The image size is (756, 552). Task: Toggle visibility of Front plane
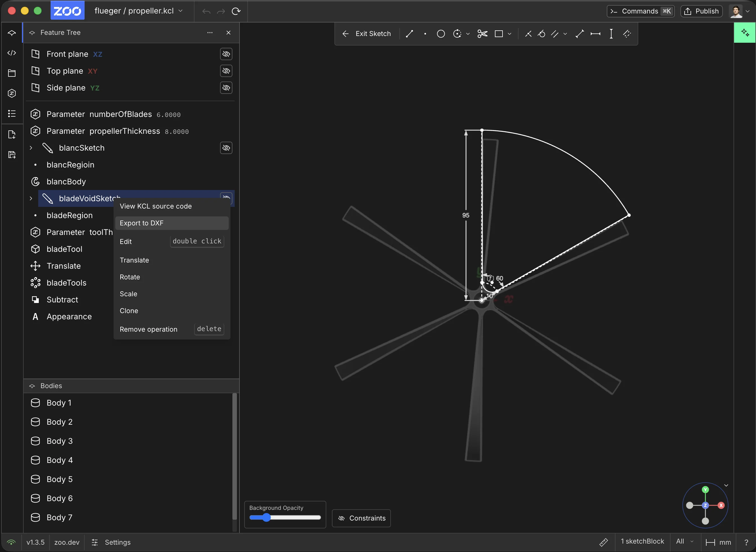(226, 54)
